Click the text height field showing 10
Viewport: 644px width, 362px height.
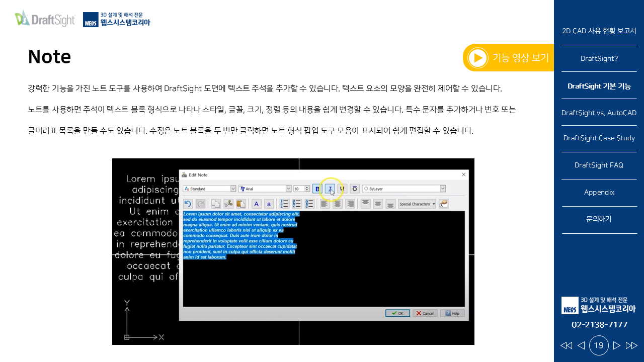pos(299,189)
